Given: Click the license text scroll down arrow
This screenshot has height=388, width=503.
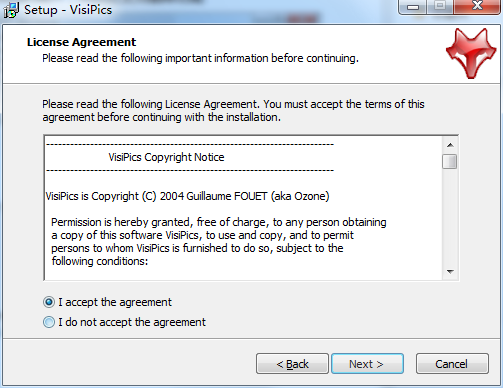Looking at the screenshot, I should (x=450, y=272).
